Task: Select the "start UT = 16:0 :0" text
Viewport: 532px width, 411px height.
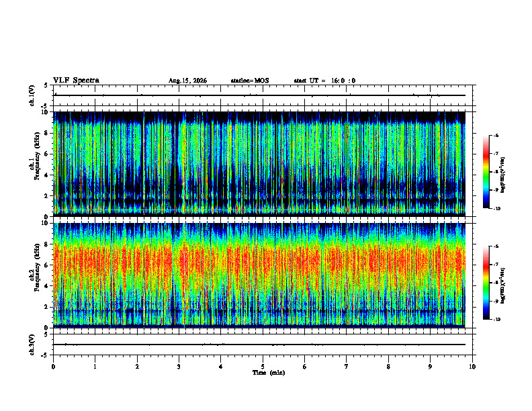Action: point(324,81)
